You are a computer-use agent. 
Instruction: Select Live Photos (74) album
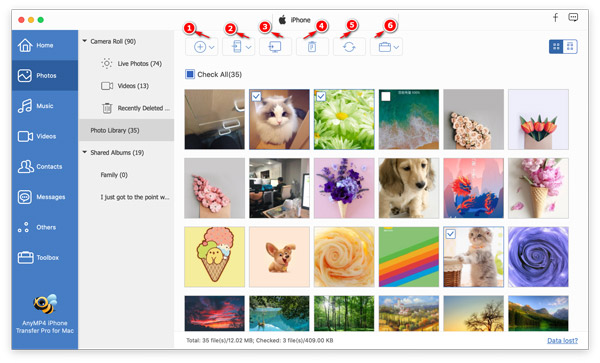tap(126, 63)
